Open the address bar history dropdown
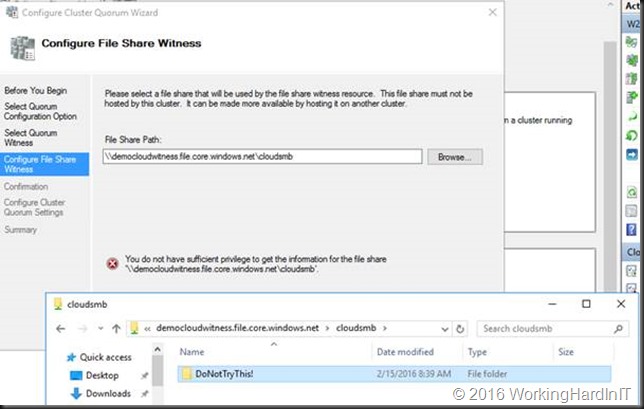644x409 pixels. 444,329
